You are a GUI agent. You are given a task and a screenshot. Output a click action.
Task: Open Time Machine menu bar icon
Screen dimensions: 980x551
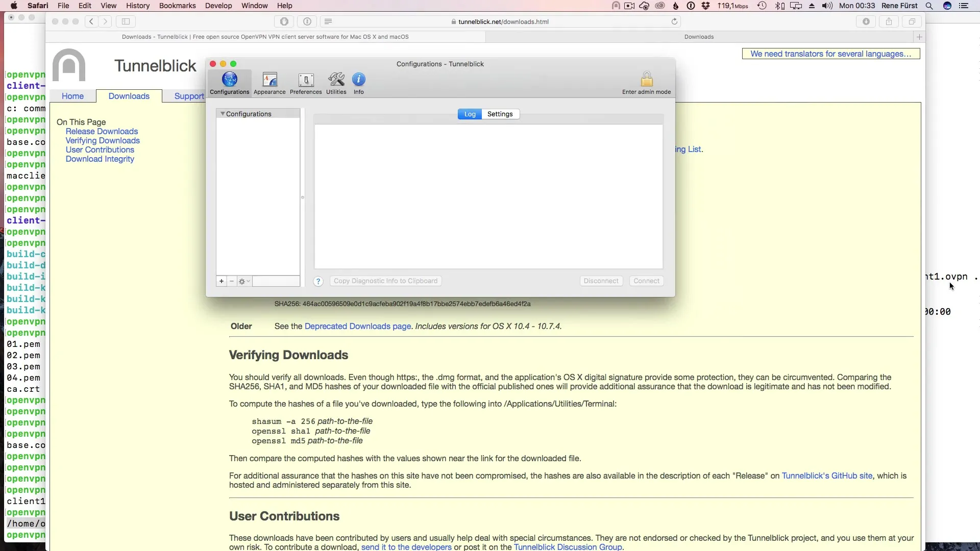coord(762,6)
